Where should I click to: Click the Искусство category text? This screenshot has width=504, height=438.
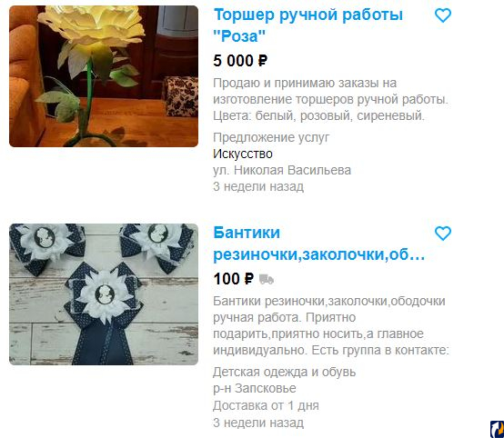tap(243, 154)
